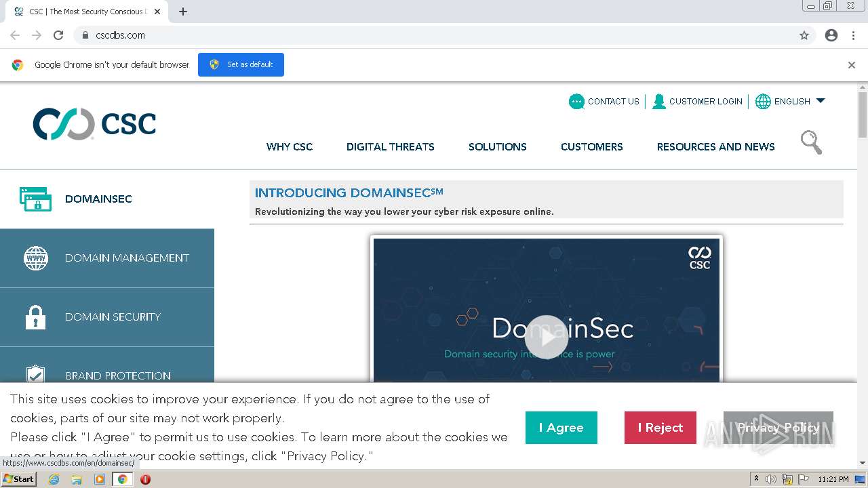Close the CSC browser tab
The image size is (868, 488).
point(157,12)
